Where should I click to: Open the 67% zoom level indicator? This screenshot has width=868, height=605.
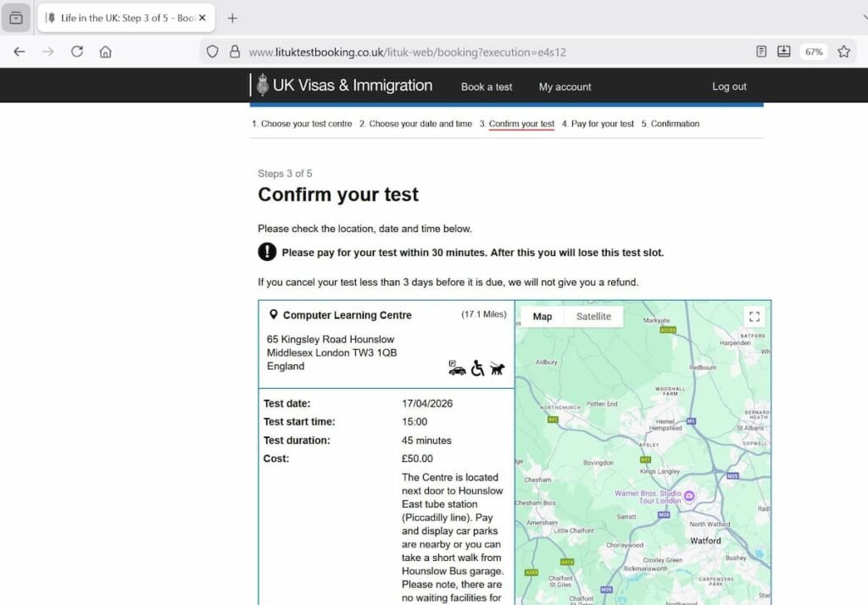(x=814, y=52)
